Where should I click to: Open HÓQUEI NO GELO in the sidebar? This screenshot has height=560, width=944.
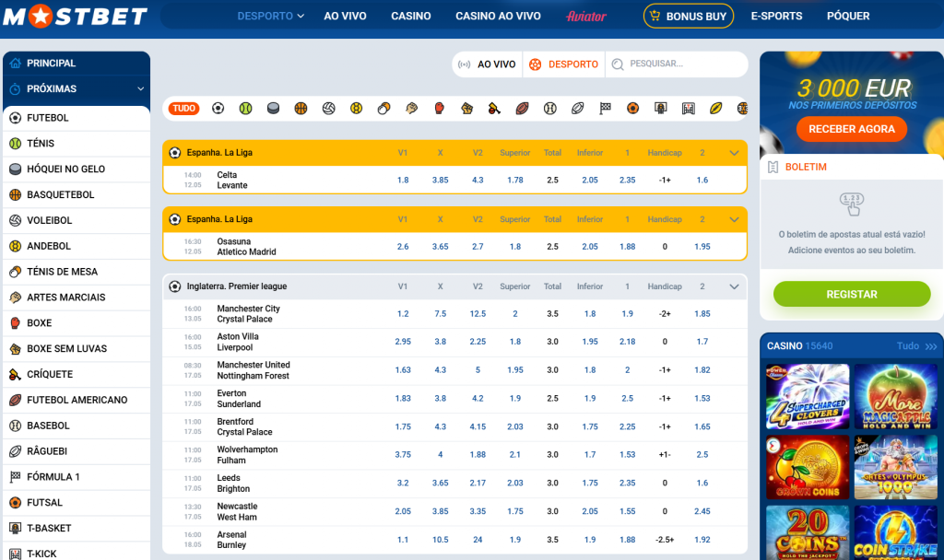[77, 169]
